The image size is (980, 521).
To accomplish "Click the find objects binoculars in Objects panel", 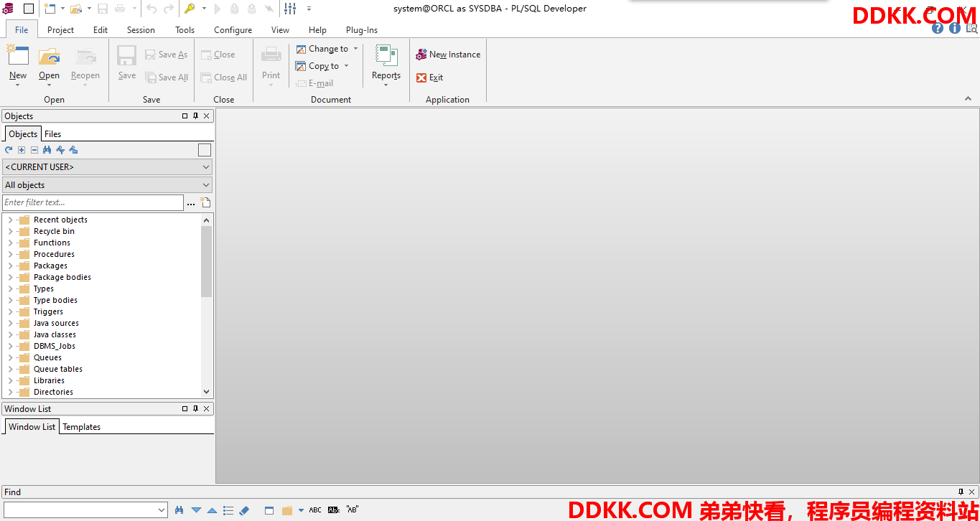I will pos(47,150).
